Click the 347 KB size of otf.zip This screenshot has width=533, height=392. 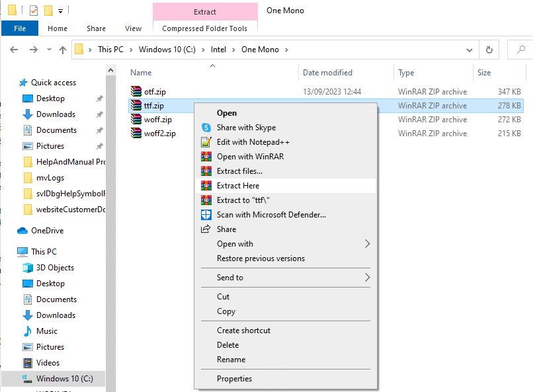(x=509, y=92)
